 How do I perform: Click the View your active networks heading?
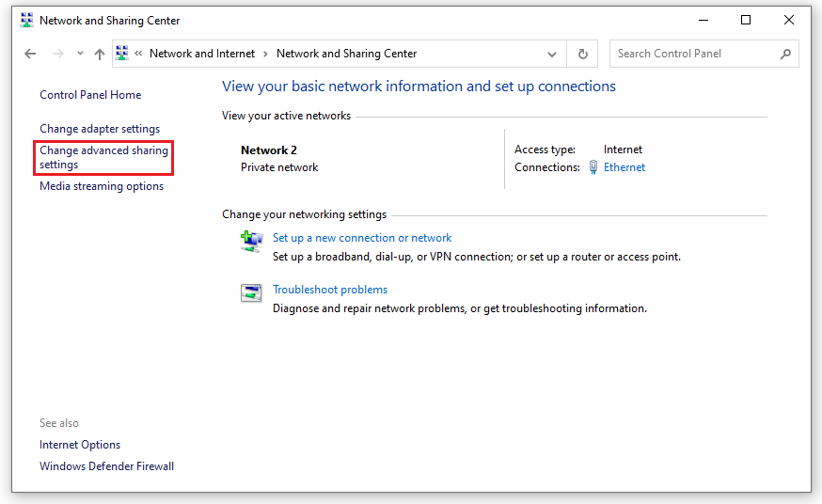(286, 116)
